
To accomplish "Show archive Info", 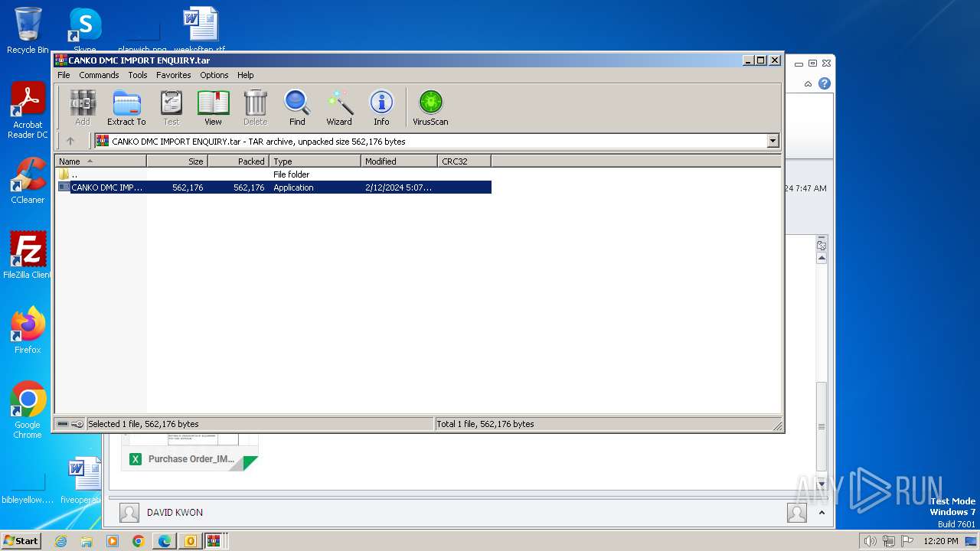I will [381, 107].
